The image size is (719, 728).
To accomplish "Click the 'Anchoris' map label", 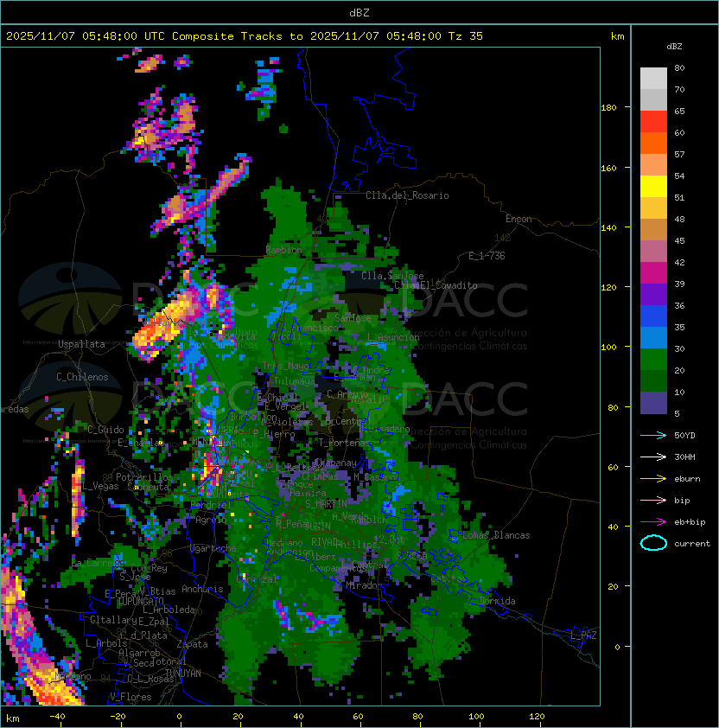I will coord(202,589).
